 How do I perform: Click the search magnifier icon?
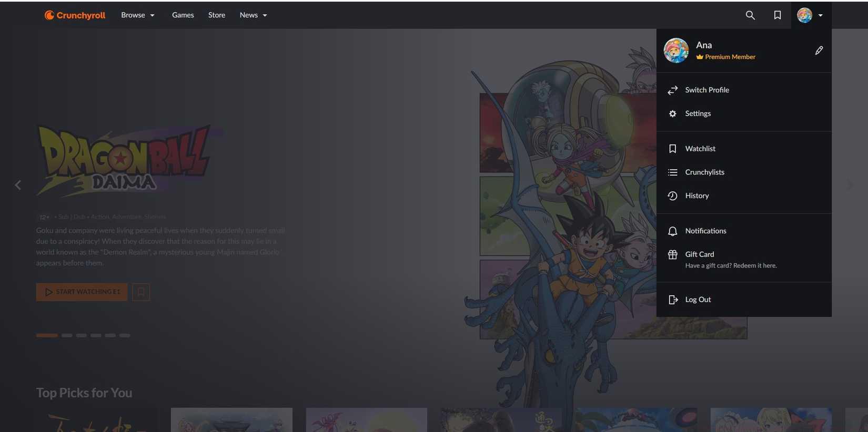click(750, 15)
